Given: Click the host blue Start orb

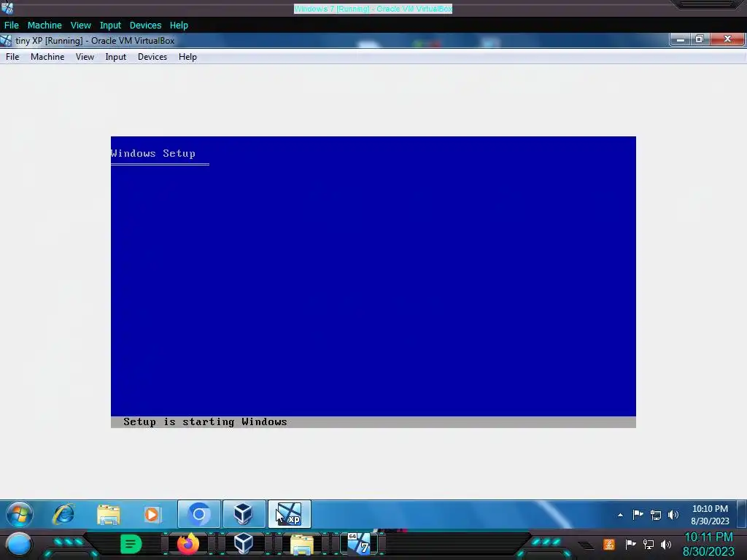Looking at the screenshot, I should coord(18,545).
